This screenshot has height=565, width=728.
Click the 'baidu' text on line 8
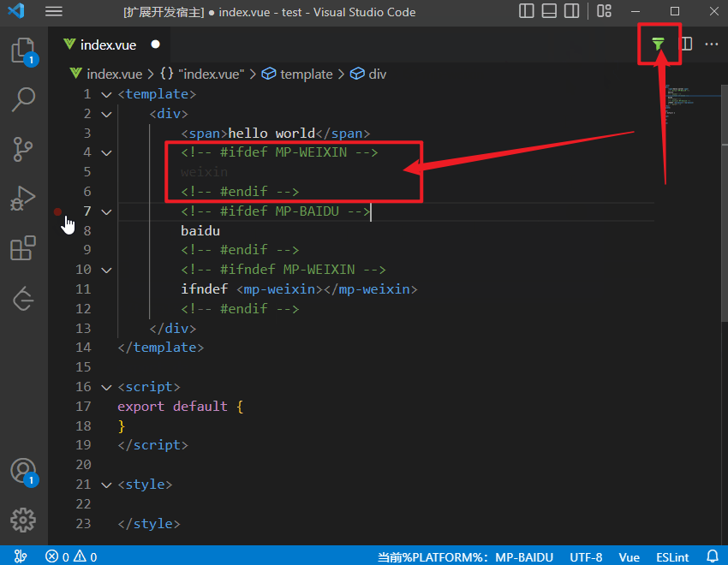coord(200,231)
